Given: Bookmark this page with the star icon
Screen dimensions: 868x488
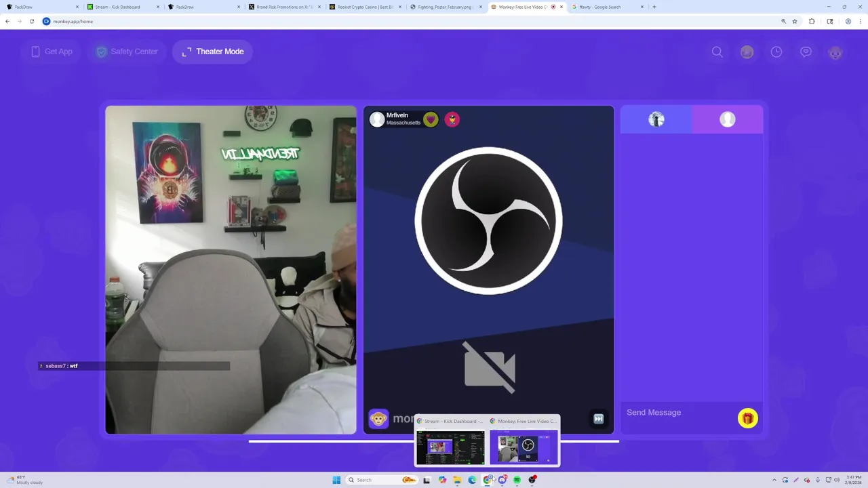Looking at the screenshot, I should coord(795,21).
